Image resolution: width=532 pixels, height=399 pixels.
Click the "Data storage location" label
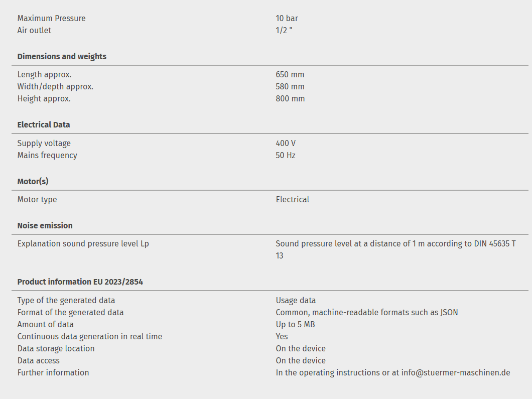(56, 348)
